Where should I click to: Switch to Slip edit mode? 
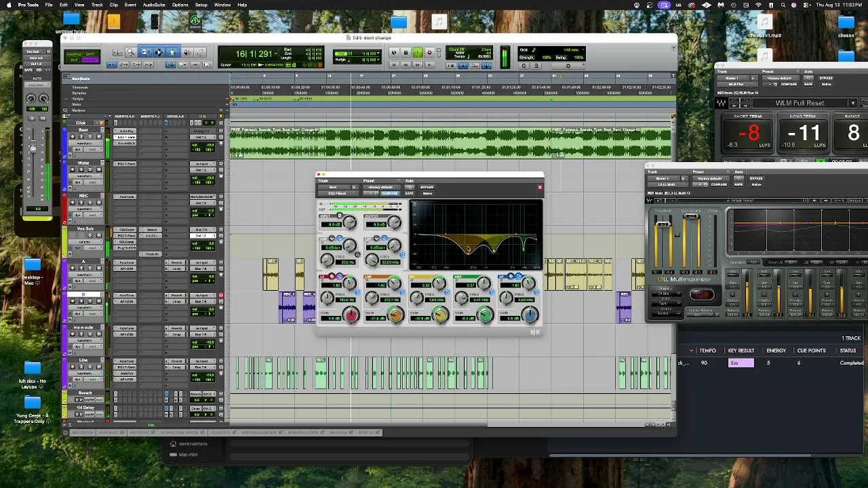pyautogui.click(x=74, y=60)
